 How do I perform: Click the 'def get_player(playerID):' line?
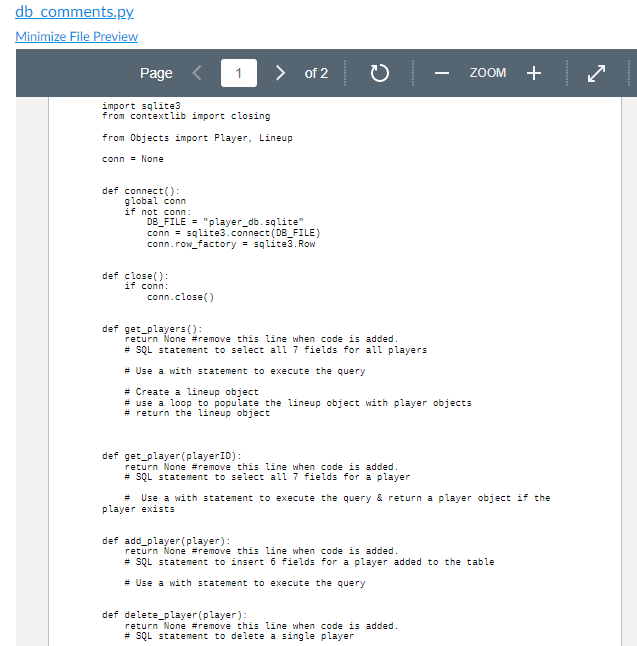click(x=172, y=456)
